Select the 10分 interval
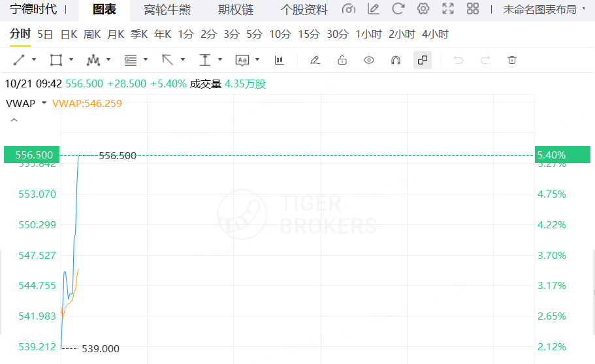Image resolution: width=595 pixels, height=364 pixels. [280, 35]
